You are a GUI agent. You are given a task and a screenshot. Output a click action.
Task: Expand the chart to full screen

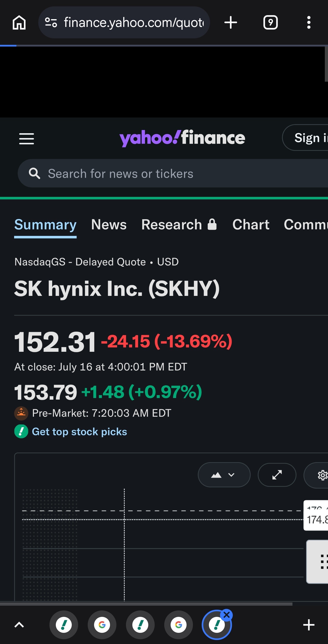click(x=277, y=475)
